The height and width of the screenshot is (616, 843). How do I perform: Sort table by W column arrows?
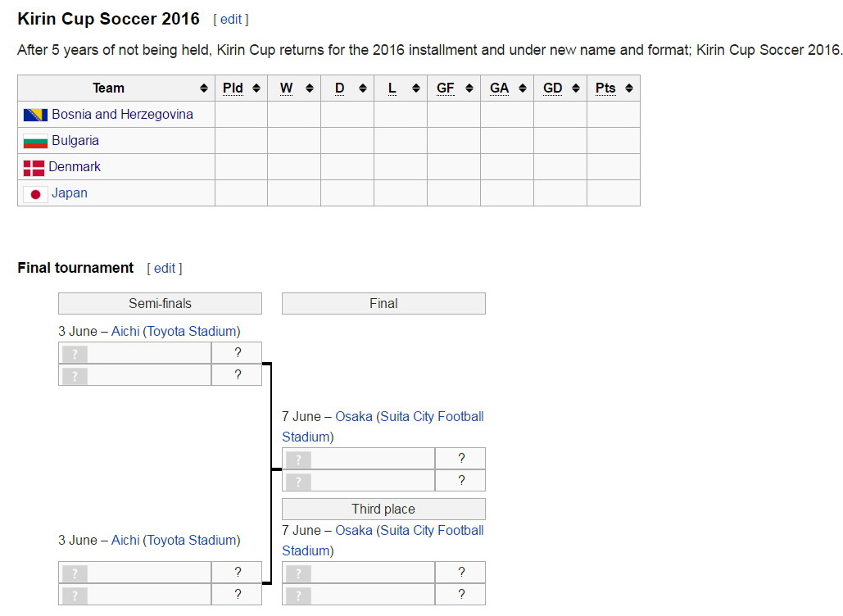310,88
